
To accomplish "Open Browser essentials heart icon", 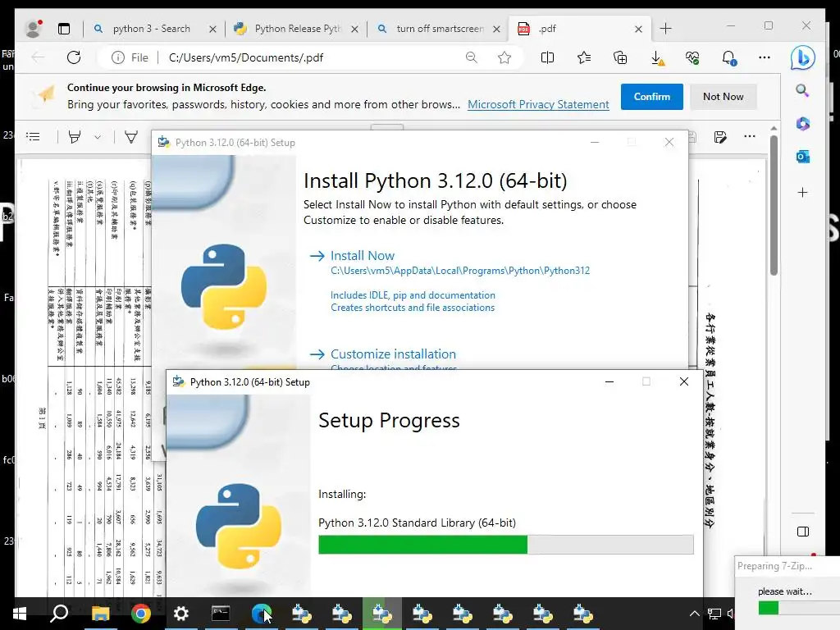I will (692, 57).
